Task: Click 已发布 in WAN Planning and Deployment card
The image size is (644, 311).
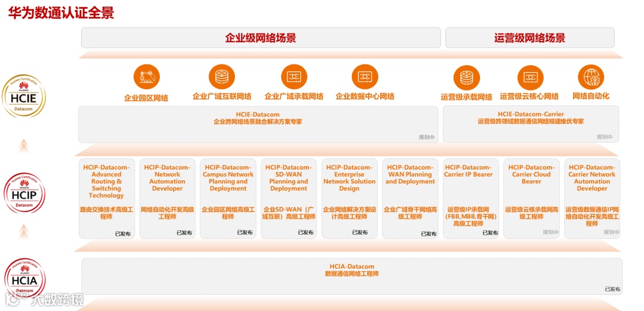Action: tap(429, 233)
